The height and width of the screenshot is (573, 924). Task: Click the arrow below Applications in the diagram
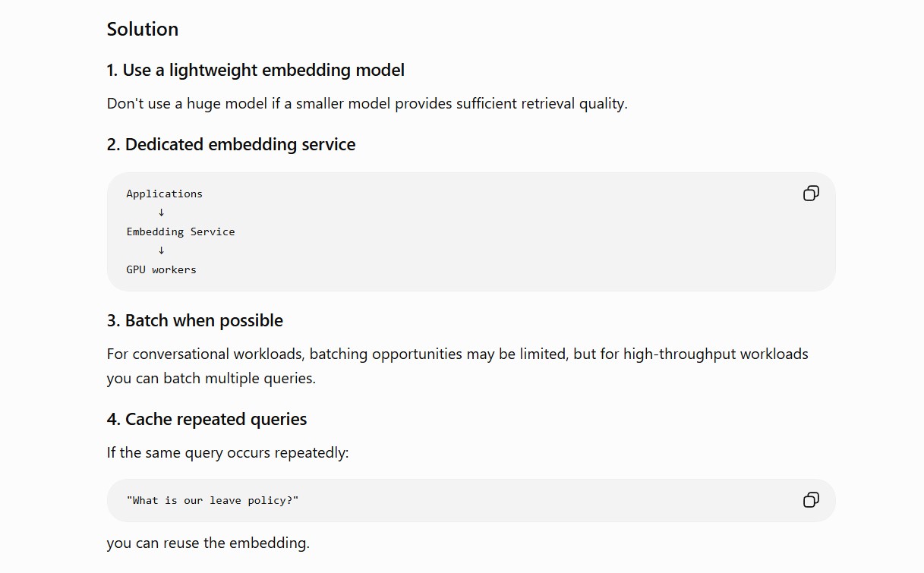click(161, 213)
